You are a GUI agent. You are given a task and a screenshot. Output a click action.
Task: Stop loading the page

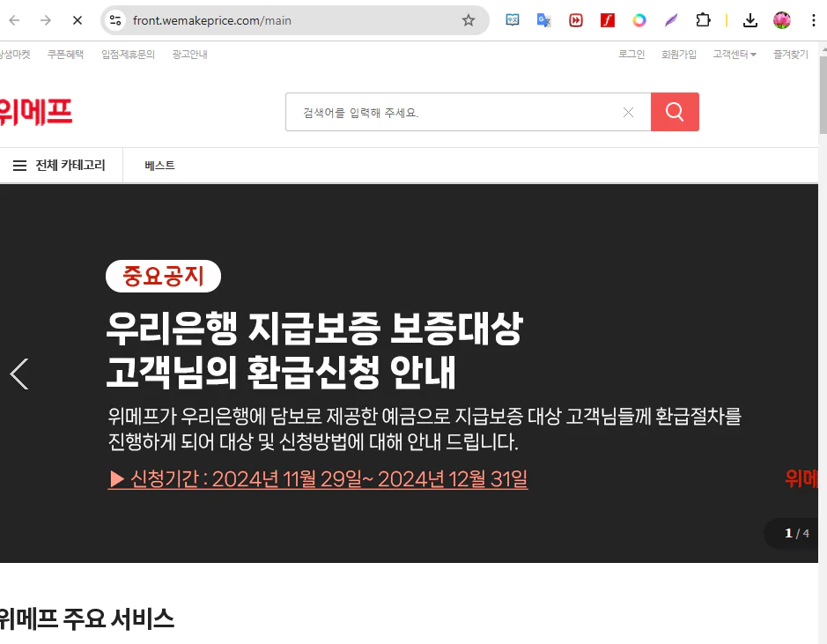78,20
